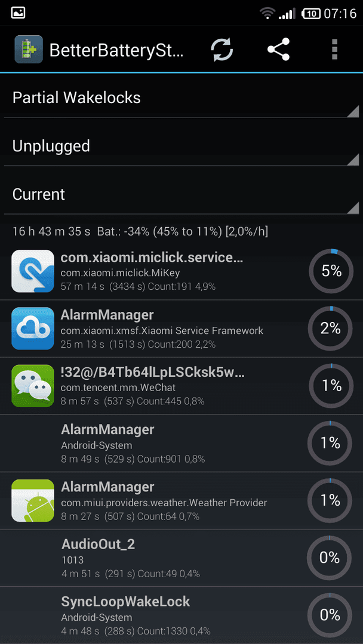Tap the refresh icon in the action bar
This screenshot has height=644, width=363.
coord(222,49)
